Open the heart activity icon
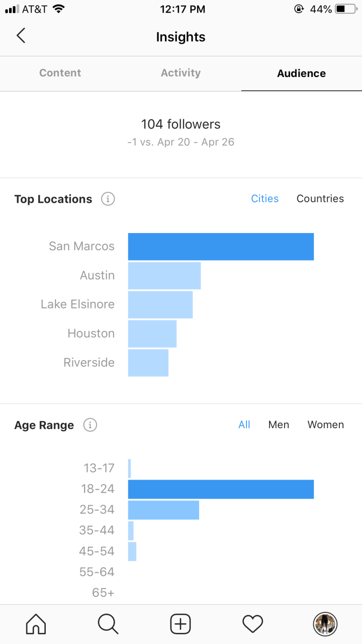Viewport: 362px width, 644px height. click(253, 624)
